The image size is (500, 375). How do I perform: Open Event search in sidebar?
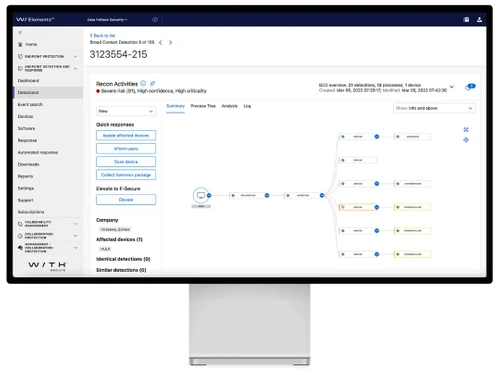coord(48,104)
